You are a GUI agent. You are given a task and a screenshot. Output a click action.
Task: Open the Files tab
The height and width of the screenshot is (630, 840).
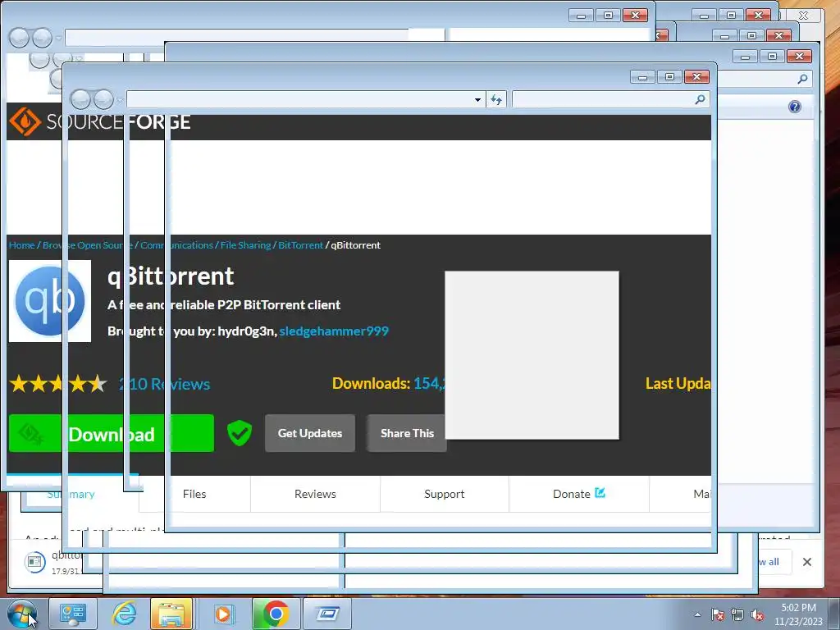194,494
